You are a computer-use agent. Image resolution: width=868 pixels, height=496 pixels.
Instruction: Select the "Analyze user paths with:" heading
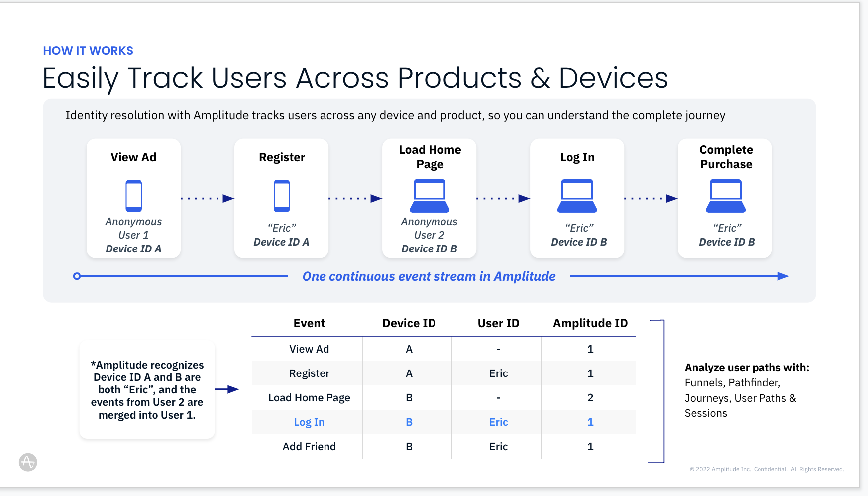point(747,368)
